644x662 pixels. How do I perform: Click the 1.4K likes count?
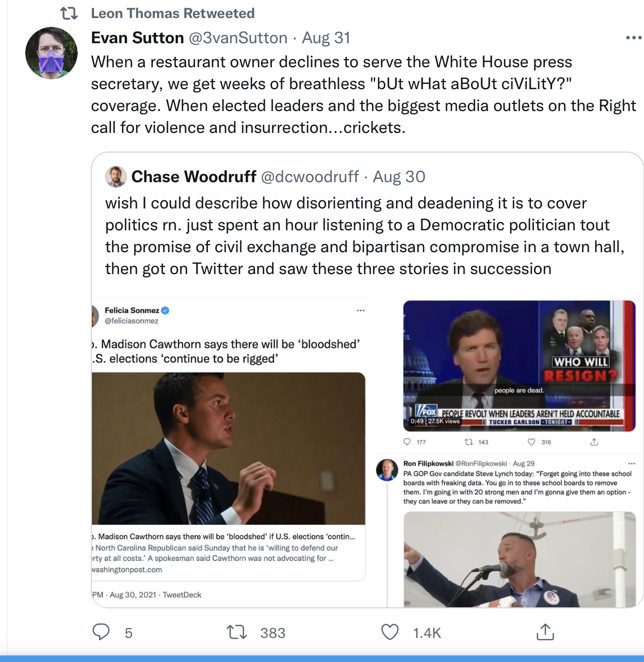point(427,633)
